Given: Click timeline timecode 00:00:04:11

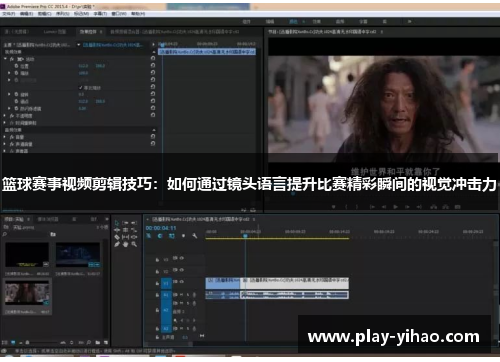Looking at the screenshot, I should point(161,228).
